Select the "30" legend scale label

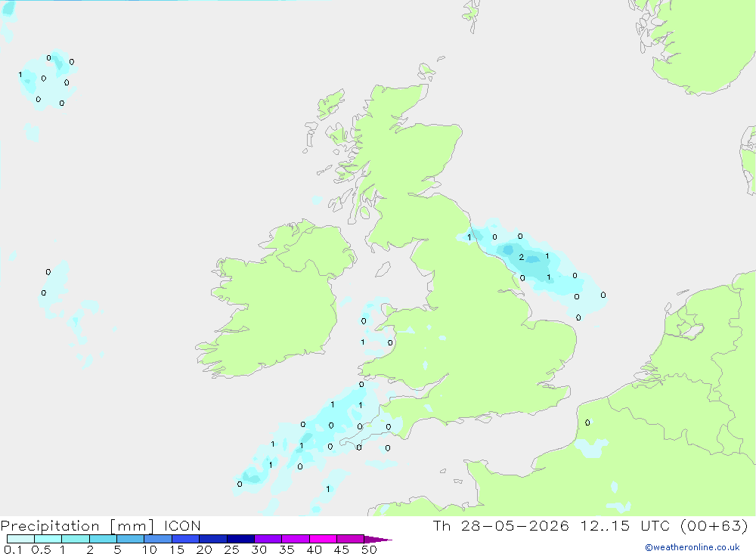259,549
